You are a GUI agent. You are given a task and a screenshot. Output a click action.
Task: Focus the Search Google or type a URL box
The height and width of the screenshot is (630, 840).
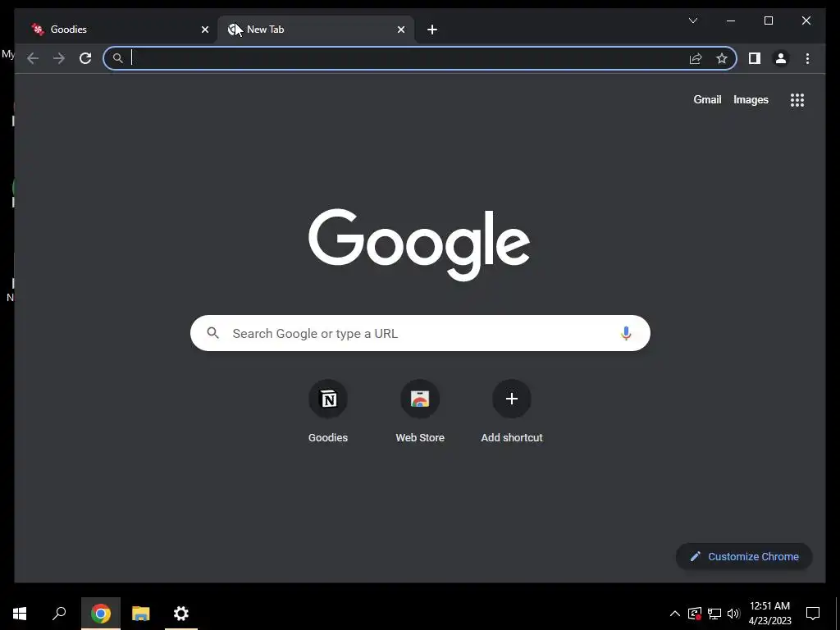pyautogui.click(x=420, y=333)
